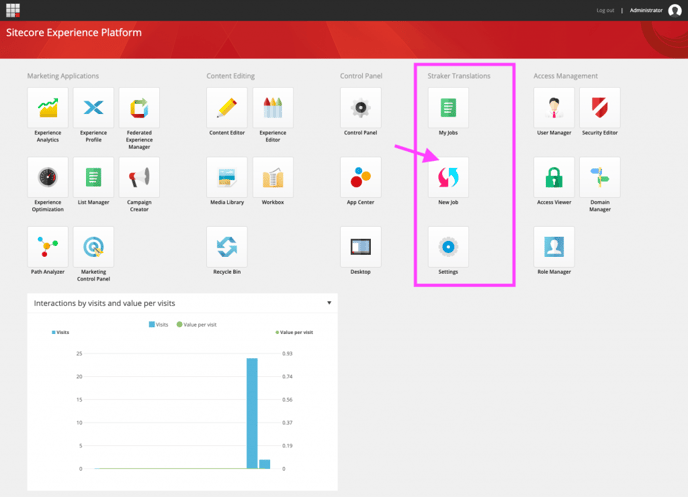
Task: Click Marketing Applications heading
Action: tap(63, 76)
